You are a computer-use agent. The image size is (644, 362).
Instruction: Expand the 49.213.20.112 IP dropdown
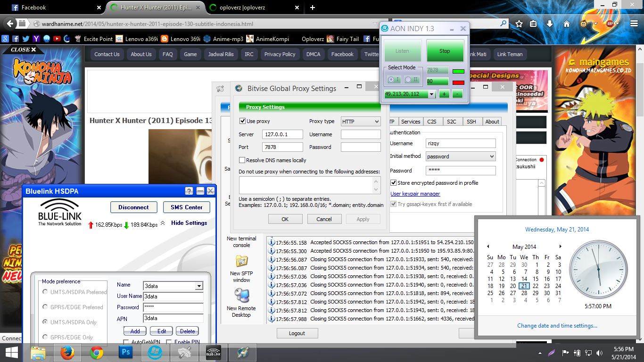432,94
